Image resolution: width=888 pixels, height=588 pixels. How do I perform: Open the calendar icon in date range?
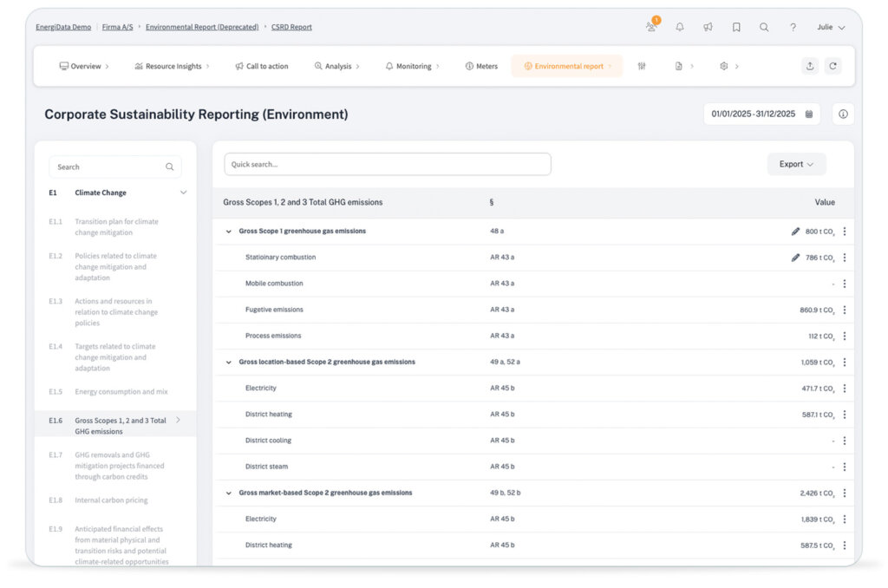(x=809, y=114)
